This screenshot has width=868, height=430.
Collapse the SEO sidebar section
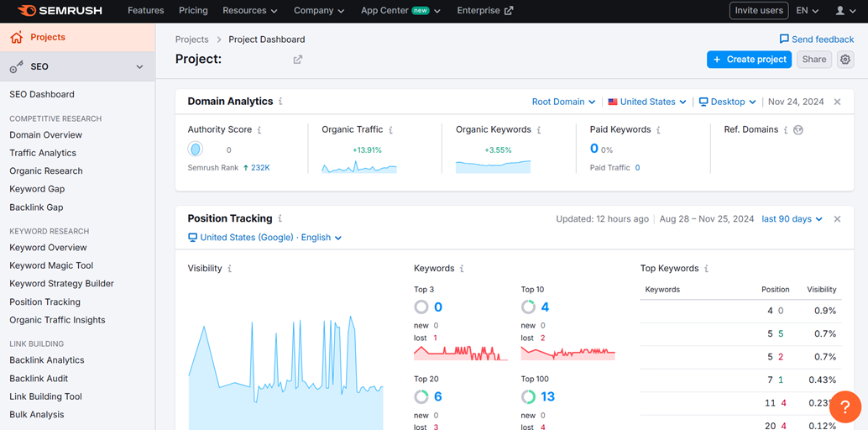tap(139, 67)
